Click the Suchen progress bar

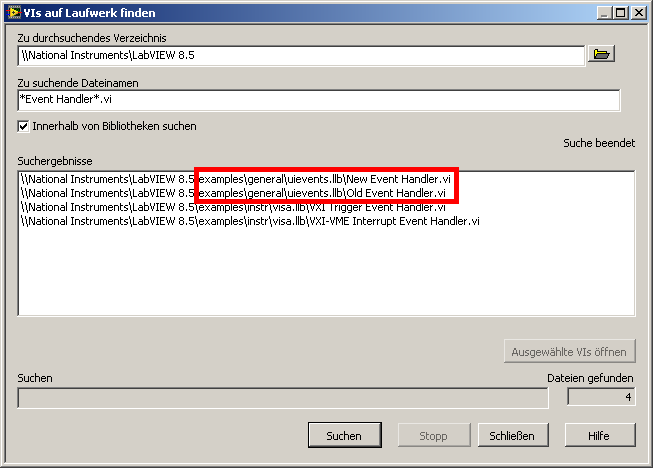coord(283,398)
